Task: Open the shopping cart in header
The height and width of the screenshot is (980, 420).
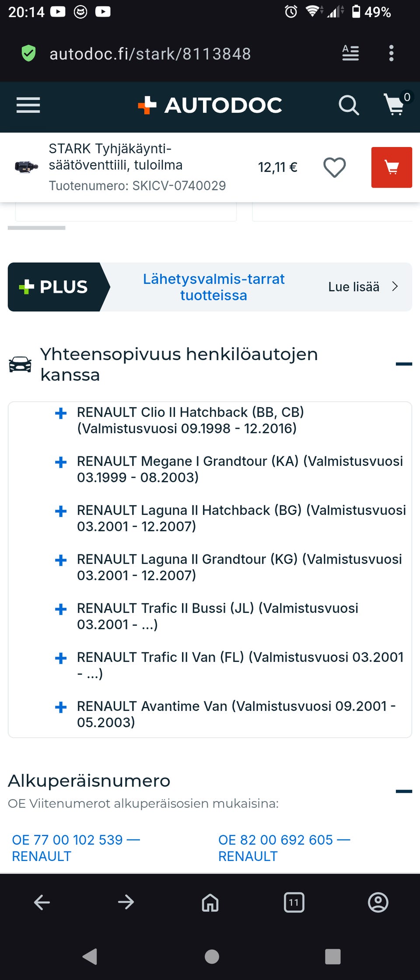Action: click(395, 105)
